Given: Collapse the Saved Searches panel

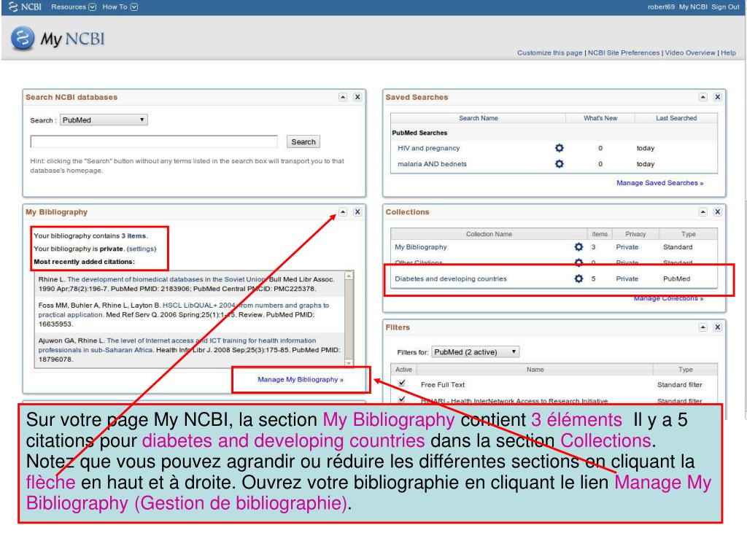Looking at the screenshot, I should point(703,97).
